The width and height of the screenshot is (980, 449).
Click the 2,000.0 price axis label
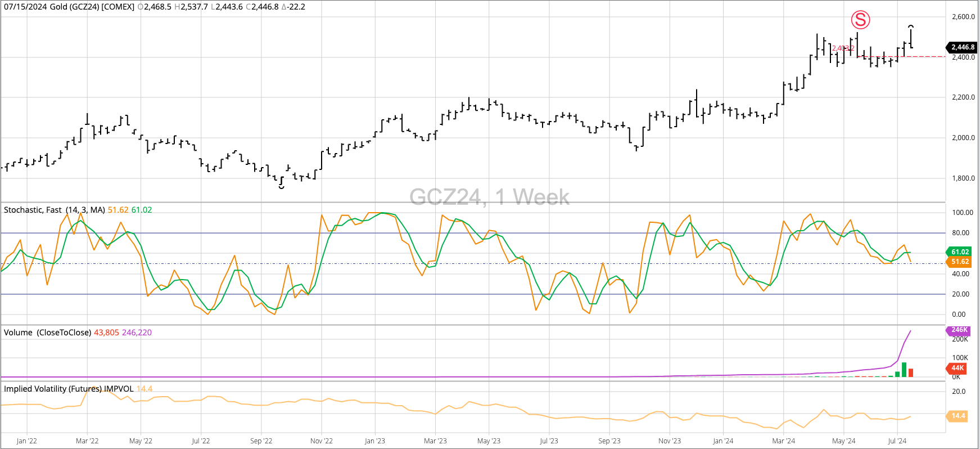[963, 138]
